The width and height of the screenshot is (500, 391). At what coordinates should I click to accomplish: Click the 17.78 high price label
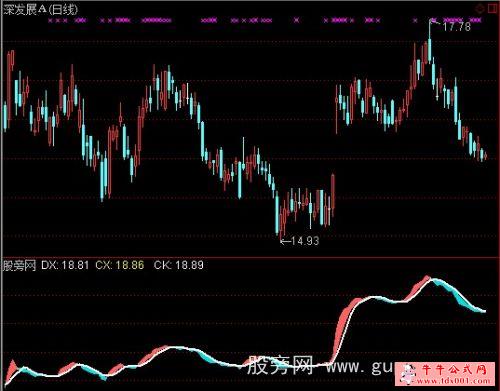pos(456,27)
